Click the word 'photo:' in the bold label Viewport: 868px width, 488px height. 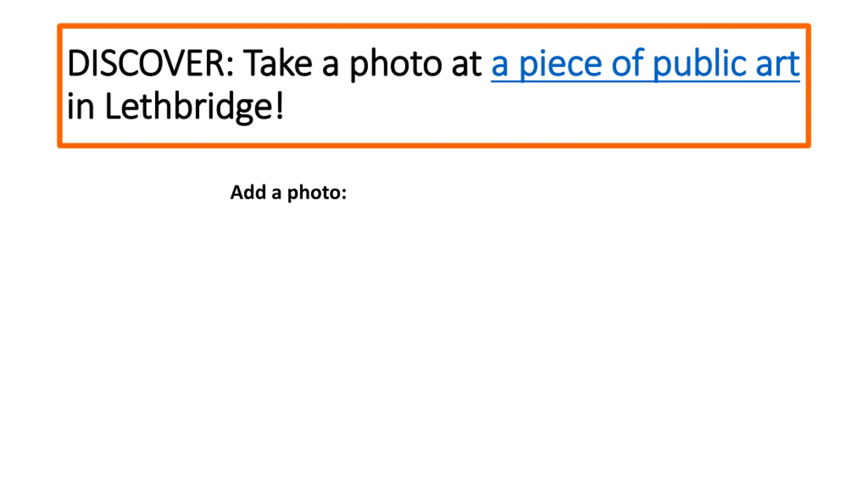[x=317, y=193]
